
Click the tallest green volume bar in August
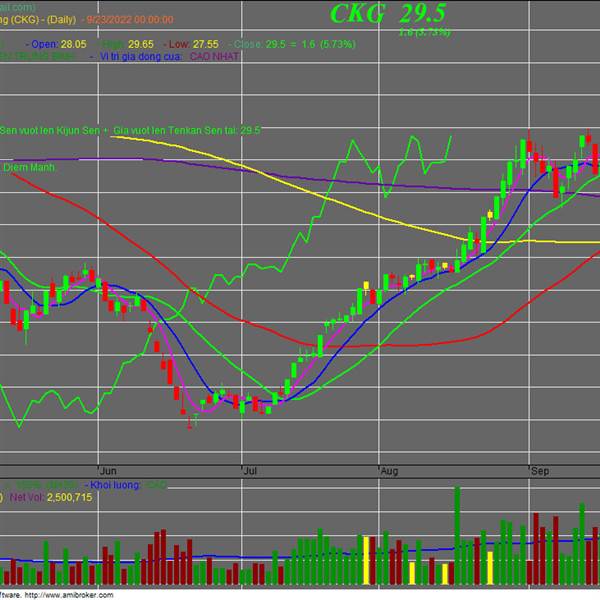[457, 536]
